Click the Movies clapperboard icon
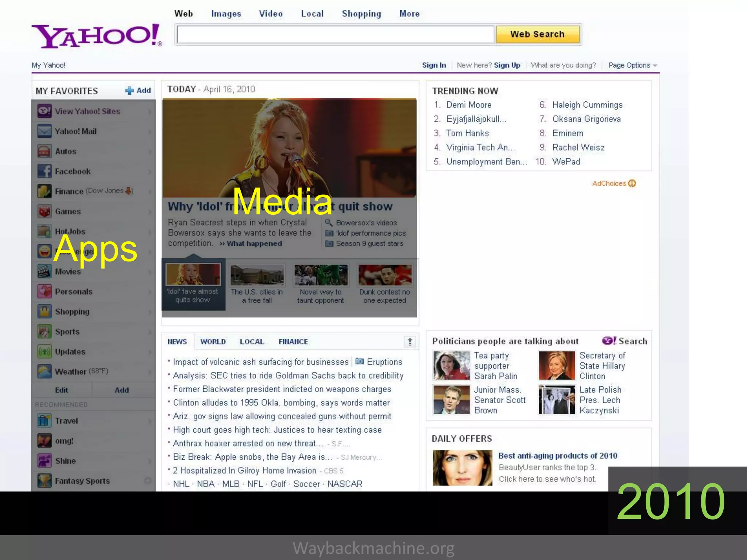This screenshot has height=560, width=747. [x=44, y=271]
